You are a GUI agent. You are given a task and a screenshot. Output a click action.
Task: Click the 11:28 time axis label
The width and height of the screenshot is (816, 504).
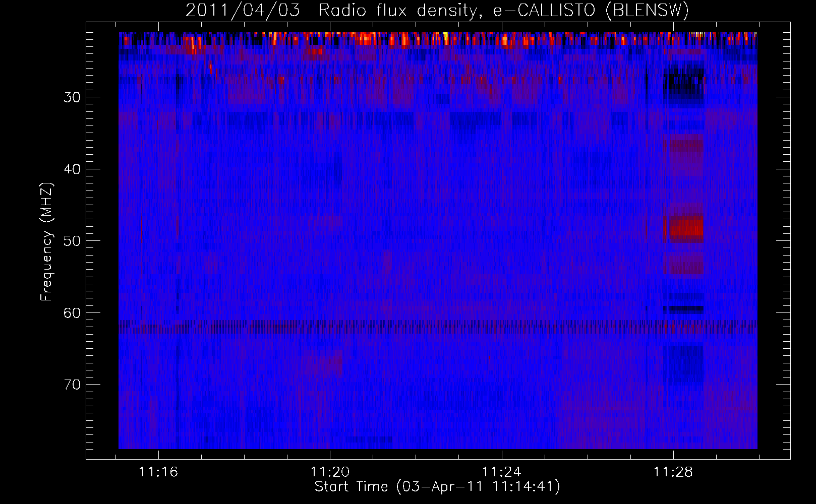(673, 472)
